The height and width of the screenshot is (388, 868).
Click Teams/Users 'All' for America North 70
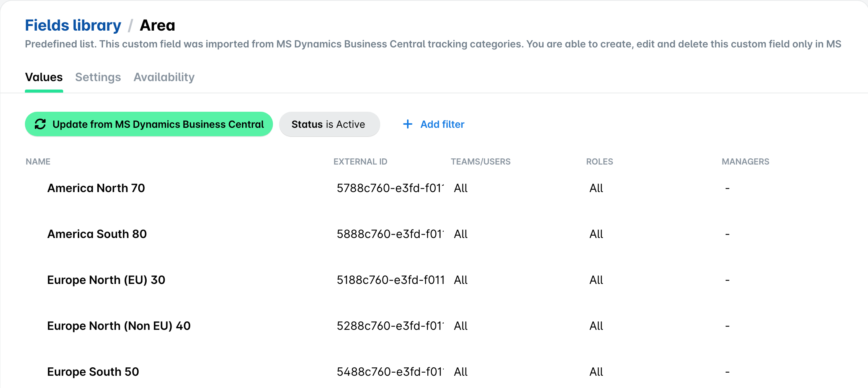pos(461,188)
